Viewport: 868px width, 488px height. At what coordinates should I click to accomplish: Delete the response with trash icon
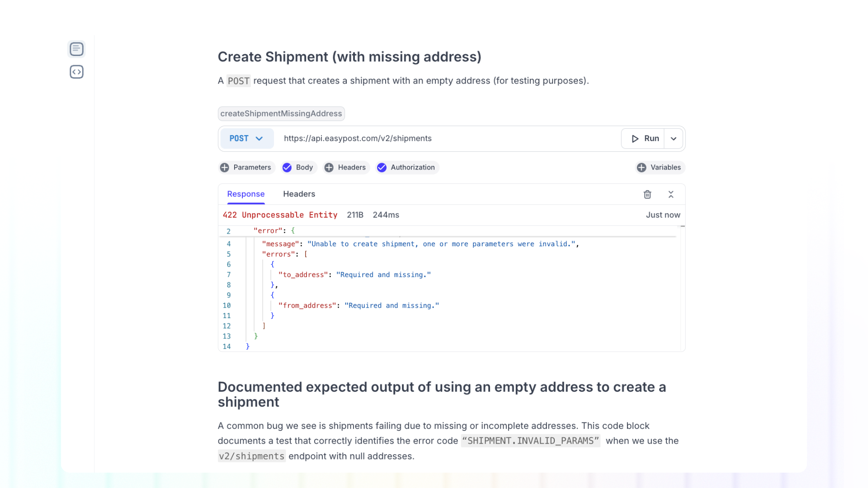coord(647,194)
